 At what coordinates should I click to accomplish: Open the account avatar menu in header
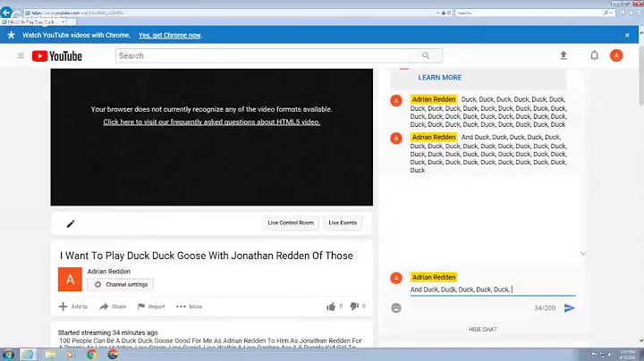pyautogui.click(x=616, y=55)
